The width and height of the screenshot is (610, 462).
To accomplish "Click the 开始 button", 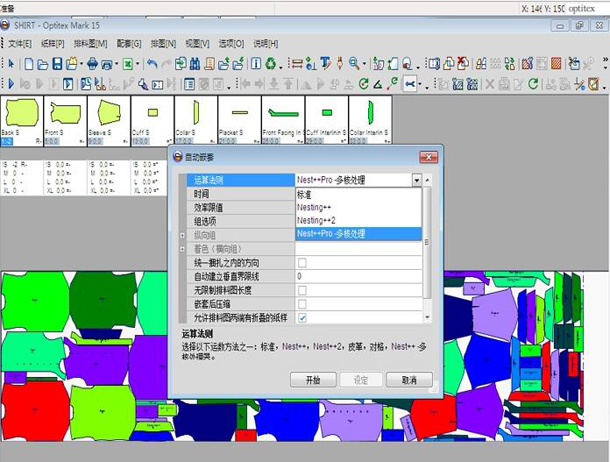I will pyautogui.click(x=313, y=380).
